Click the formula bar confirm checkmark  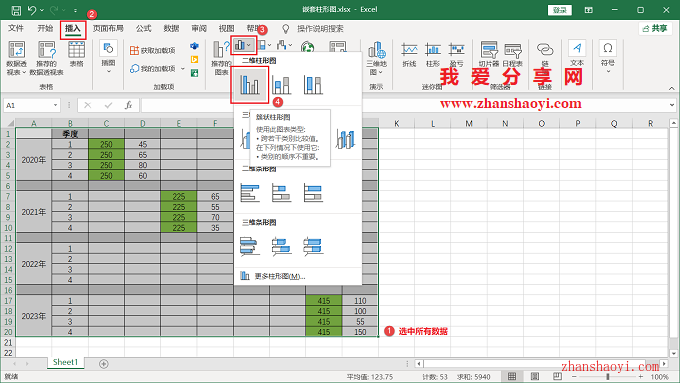[x=108, y=105]
